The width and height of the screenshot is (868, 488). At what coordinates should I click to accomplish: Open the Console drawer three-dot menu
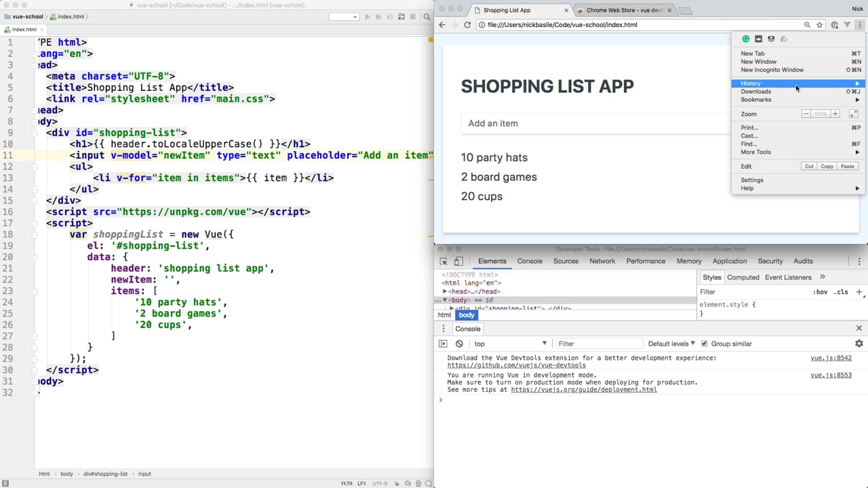coord(444,329)
